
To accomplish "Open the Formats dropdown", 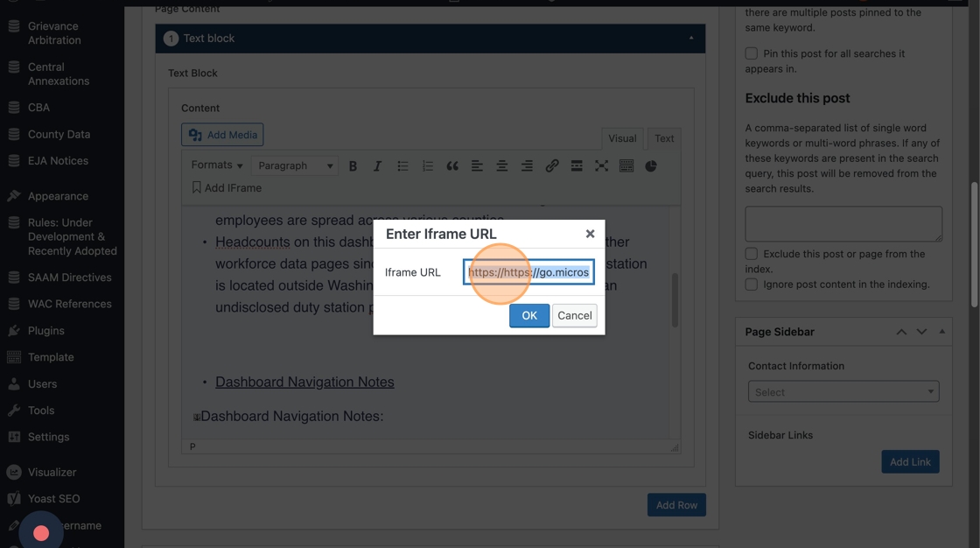I will coord(216,165).
